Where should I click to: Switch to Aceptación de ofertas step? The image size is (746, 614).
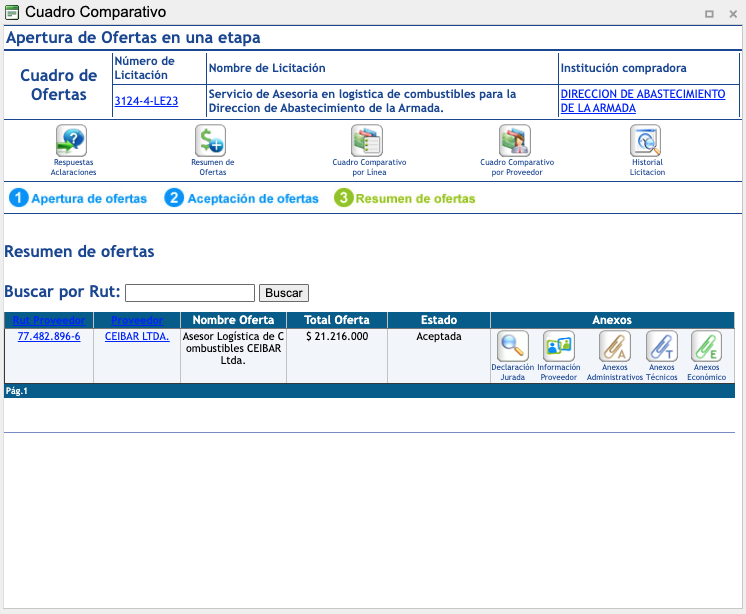point(242,198)
